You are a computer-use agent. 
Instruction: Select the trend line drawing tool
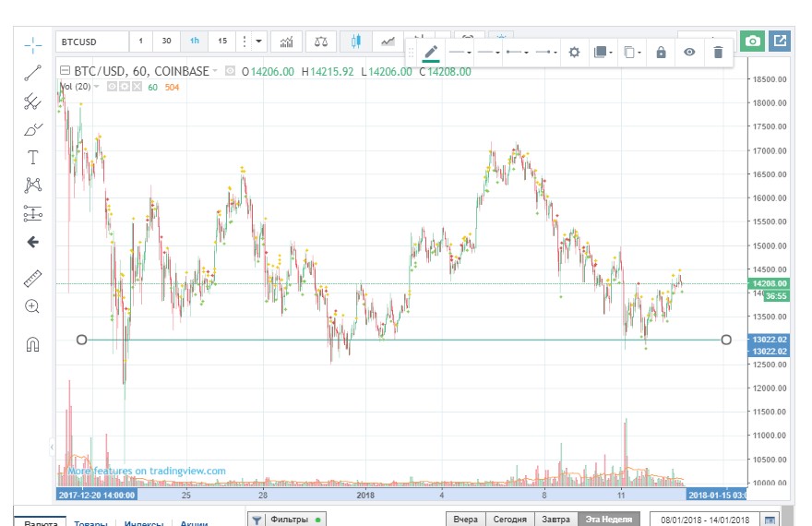33,73
